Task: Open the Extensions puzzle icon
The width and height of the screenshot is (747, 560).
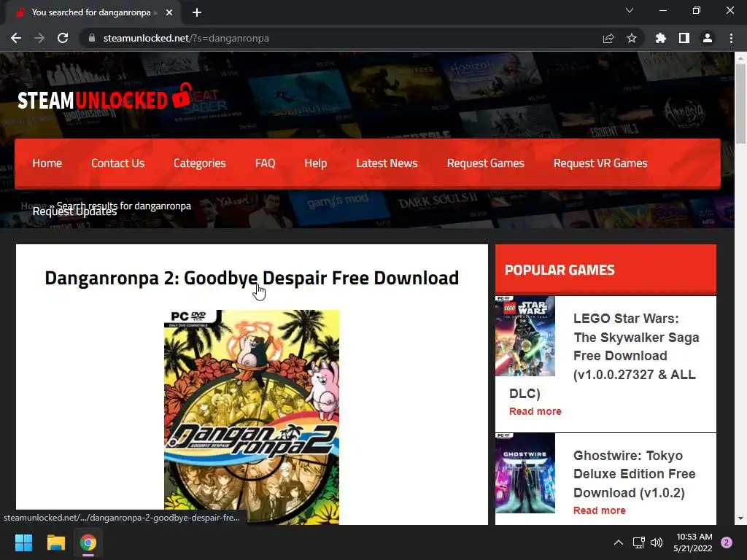Action: [660, 38]
